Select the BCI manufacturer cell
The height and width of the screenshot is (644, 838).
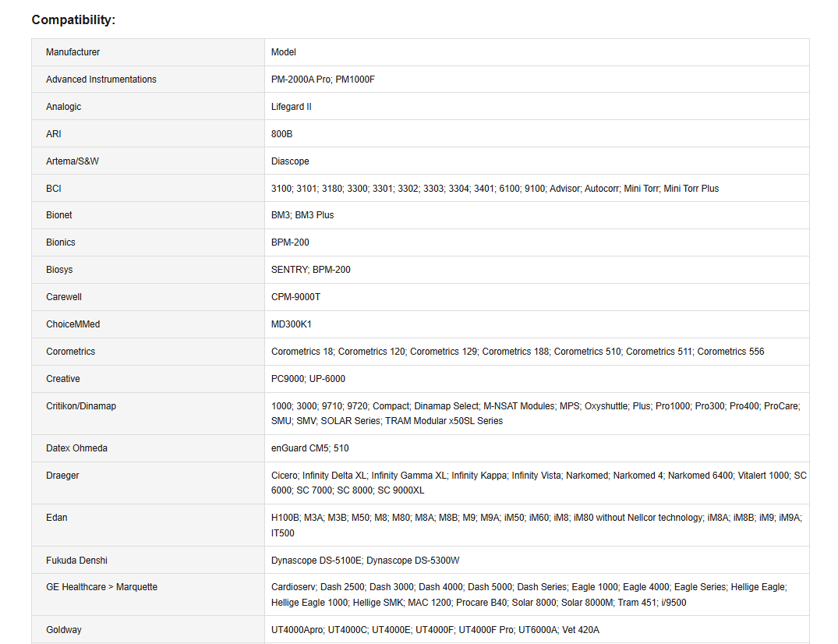pos(54,189)
